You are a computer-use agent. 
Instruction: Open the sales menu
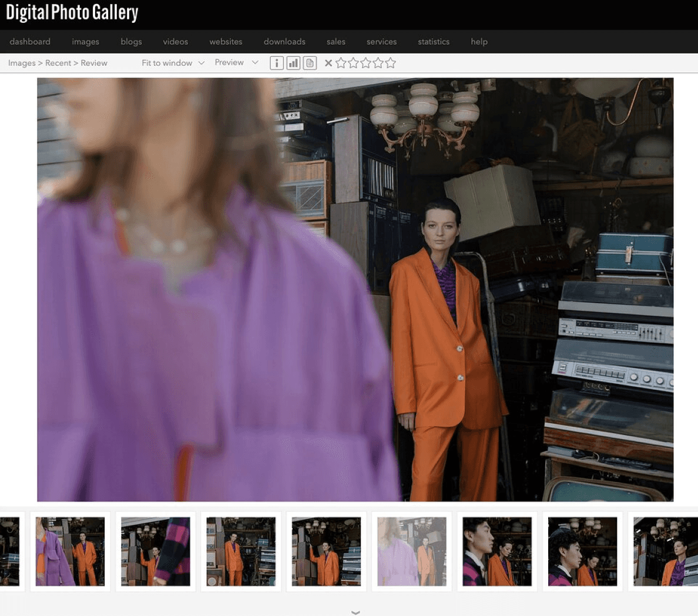coord(336,41)
